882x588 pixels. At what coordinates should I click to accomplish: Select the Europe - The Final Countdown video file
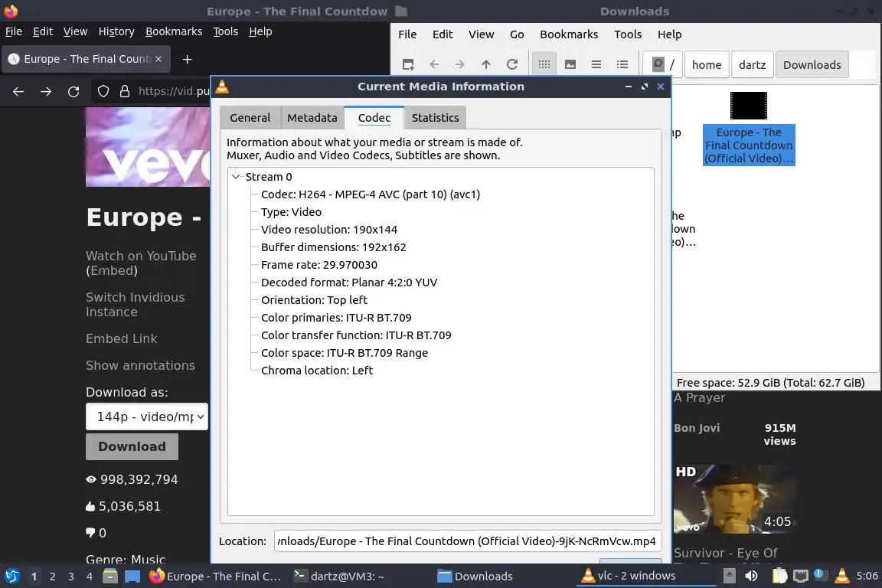(749, 129)
